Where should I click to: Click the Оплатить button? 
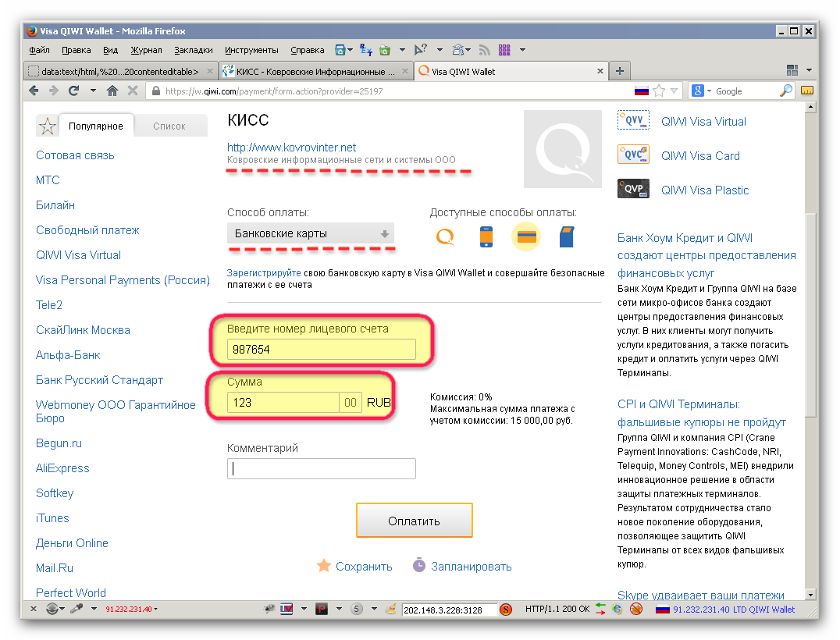[x=414, y=521]
